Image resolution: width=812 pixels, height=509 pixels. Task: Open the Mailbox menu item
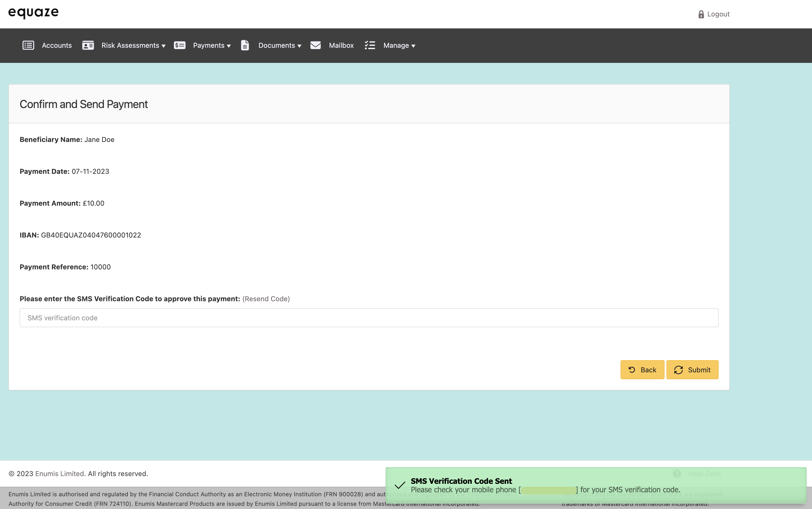(x=341, y=45)
